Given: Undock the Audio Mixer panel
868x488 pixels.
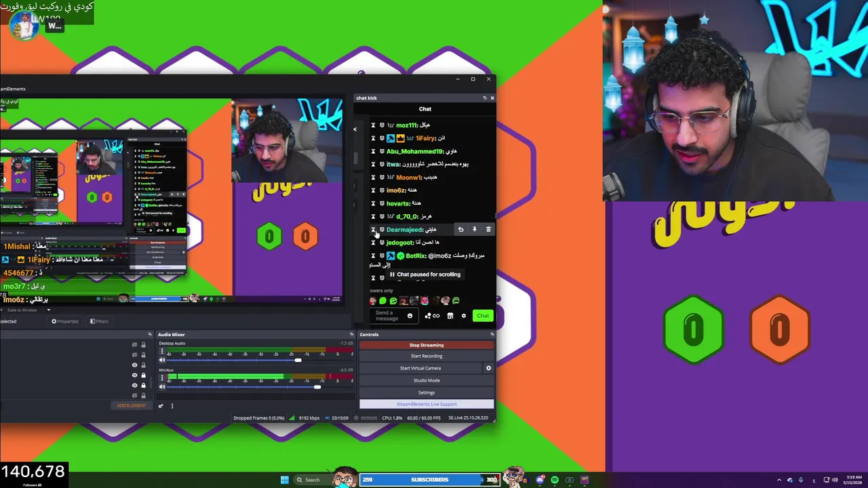Looking at the screenshot, I should click(x=351, y=334).
